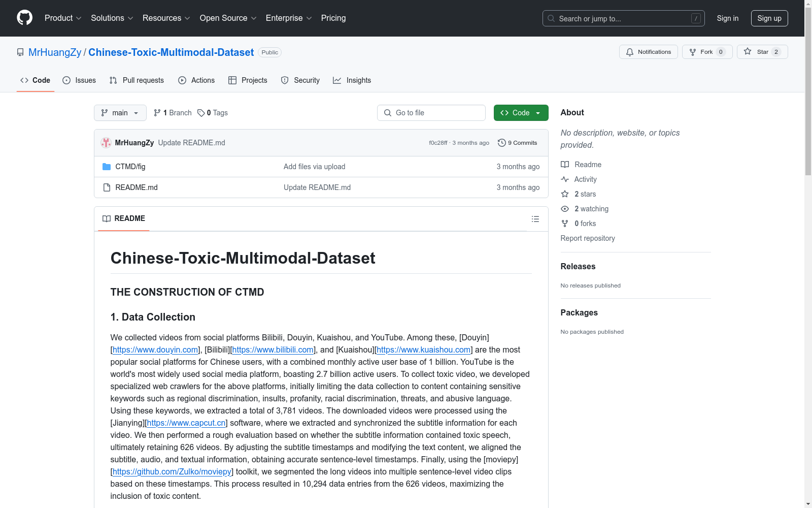Image resolution: width=812 pixels, height=508 pixels.
Task: Click the GitHub logo icon
Action: coord(24,18)
